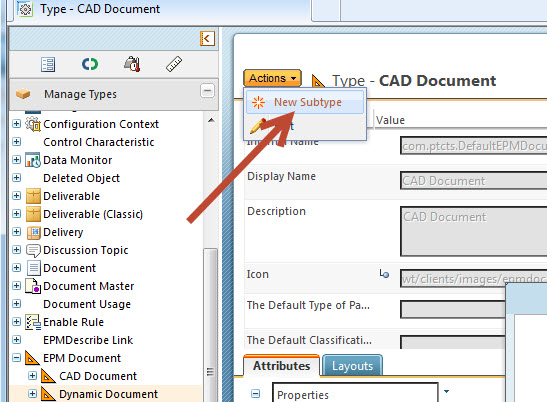The height and width of the screenshot is (402, 547).
Task: Select Control Characteristic in the tree
Action: click(x=99, y=142)
